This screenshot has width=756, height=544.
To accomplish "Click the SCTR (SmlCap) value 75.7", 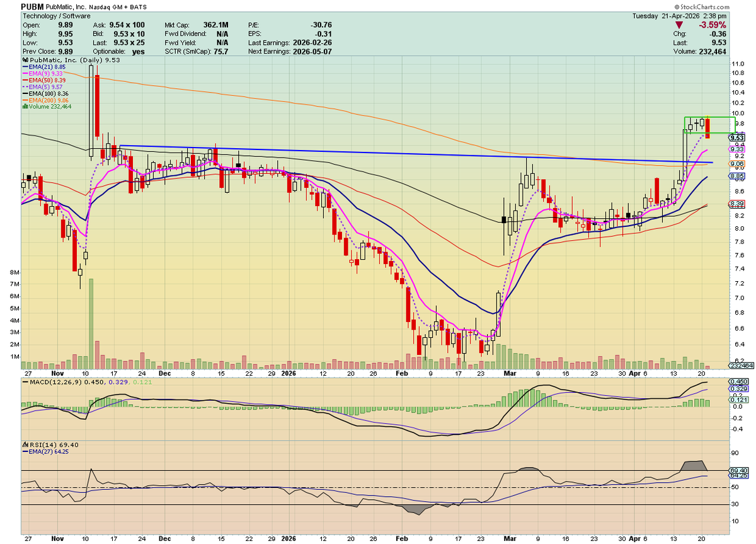I will point(220,52).
